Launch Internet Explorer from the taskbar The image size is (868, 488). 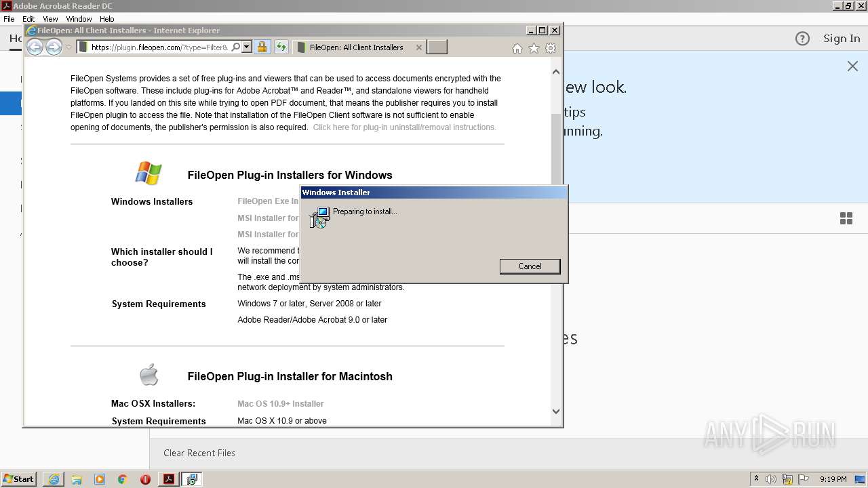54,479
